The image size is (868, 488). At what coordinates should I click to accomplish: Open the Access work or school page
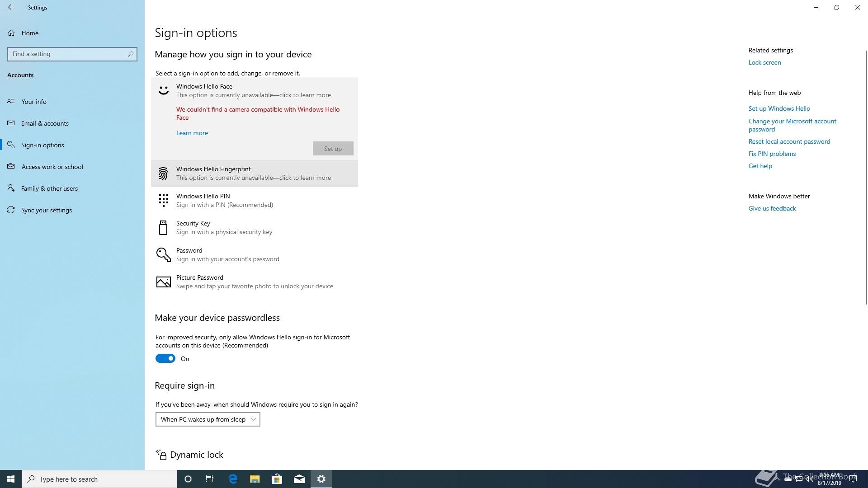click(x=72, y=166)
